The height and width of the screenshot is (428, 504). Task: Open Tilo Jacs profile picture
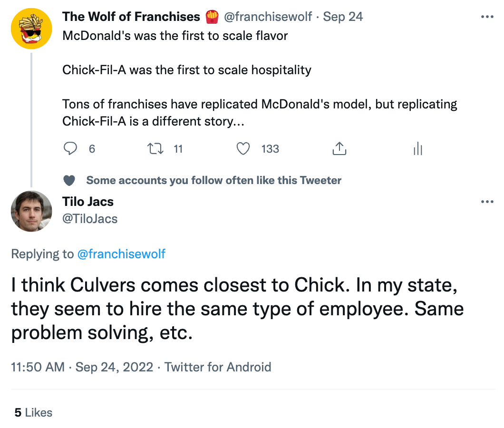[31, 211]
